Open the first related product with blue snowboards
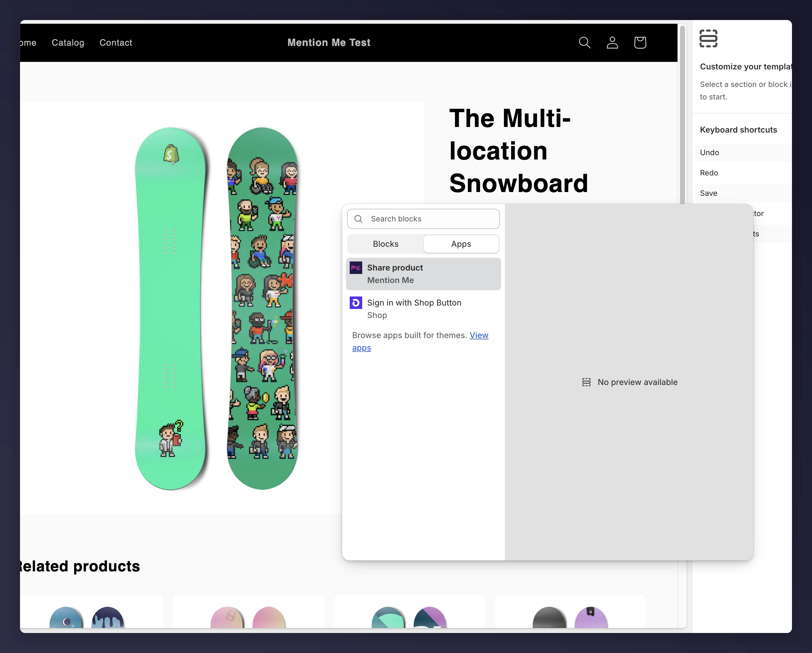 tap(92, 612)
